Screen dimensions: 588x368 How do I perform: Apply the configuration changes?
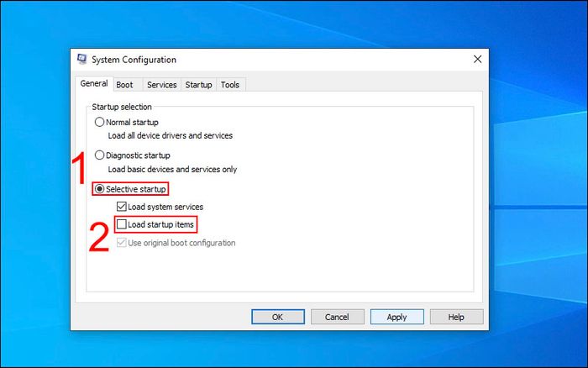coord(396,317)
